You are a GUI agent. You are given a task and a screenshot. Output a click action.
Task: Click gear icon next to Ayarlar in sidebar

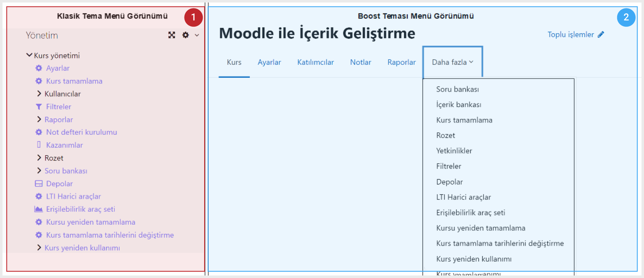tap(39, 68)
